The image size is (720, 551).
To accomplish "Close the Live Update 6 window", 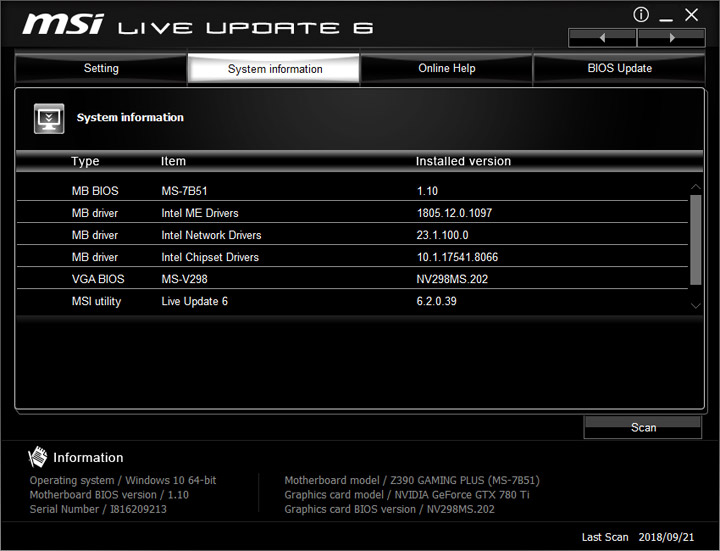I will (691, 15).
